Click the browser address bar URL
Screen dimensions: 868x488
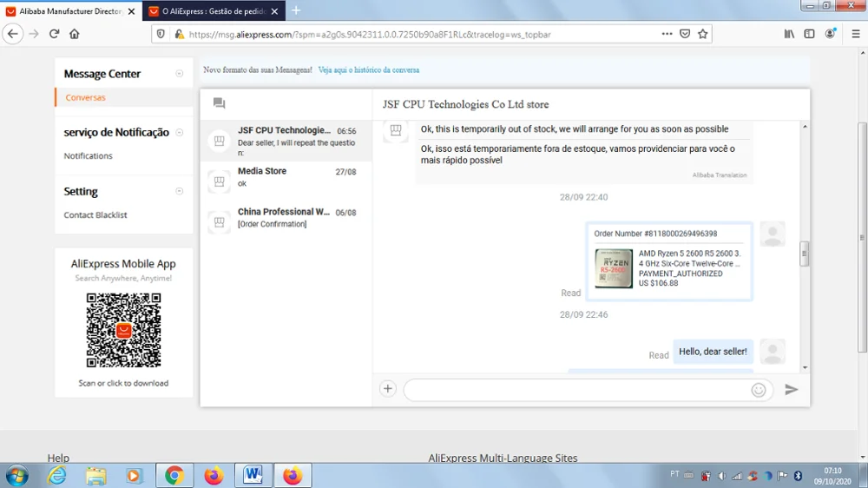(370, 35)
